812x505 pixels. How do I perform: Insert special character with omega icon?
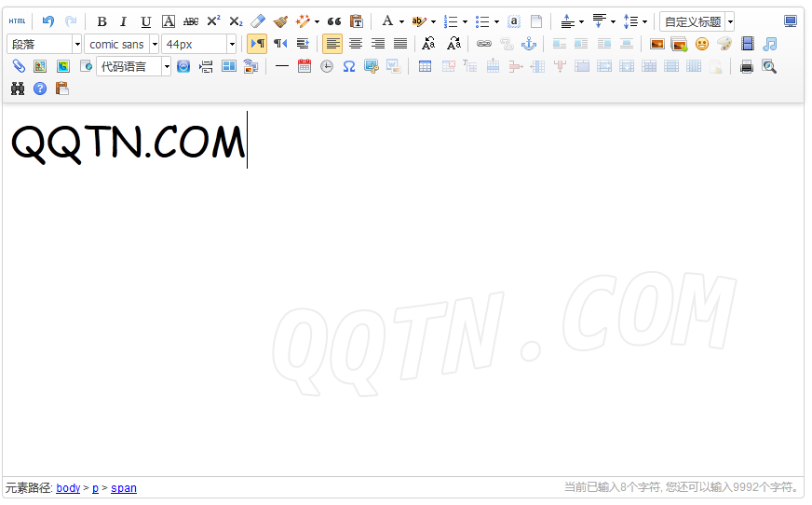349,66
